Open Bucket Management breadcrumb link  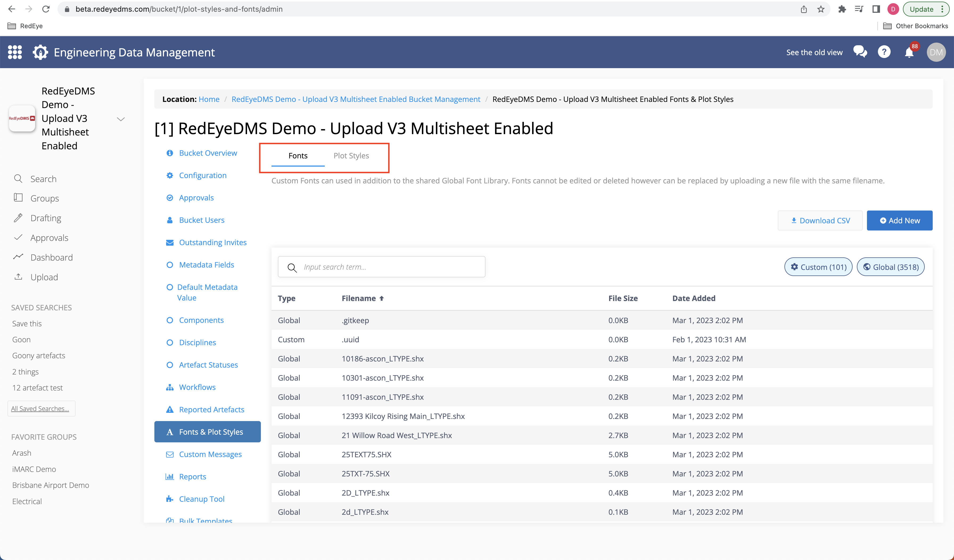click(356, 99)
